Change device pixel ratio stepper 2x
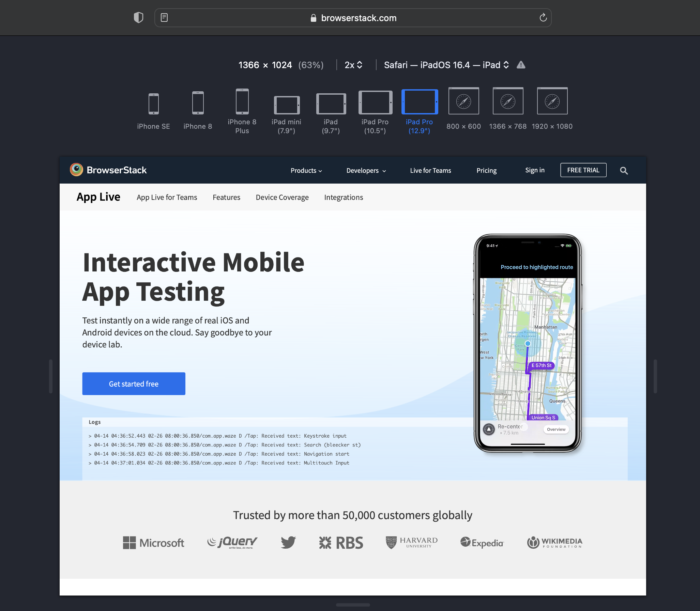 pyautogui.click(x=354, y=65)
